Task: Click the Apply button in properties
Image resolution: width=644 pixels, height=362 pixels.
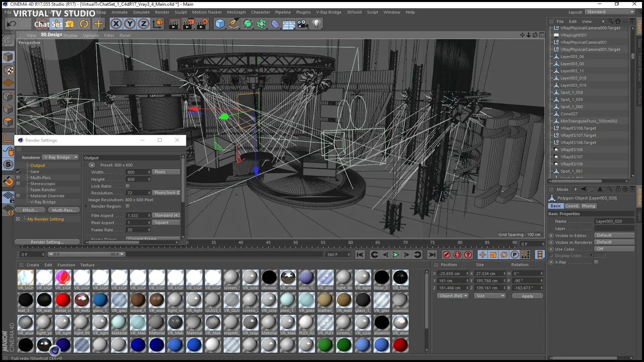Action: (527, 296)
